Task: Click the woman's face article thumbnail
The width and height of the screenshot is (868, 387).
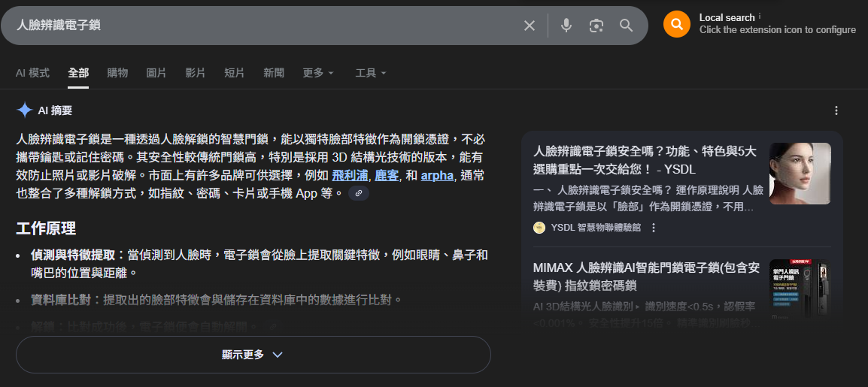Action: pos(800,173)
